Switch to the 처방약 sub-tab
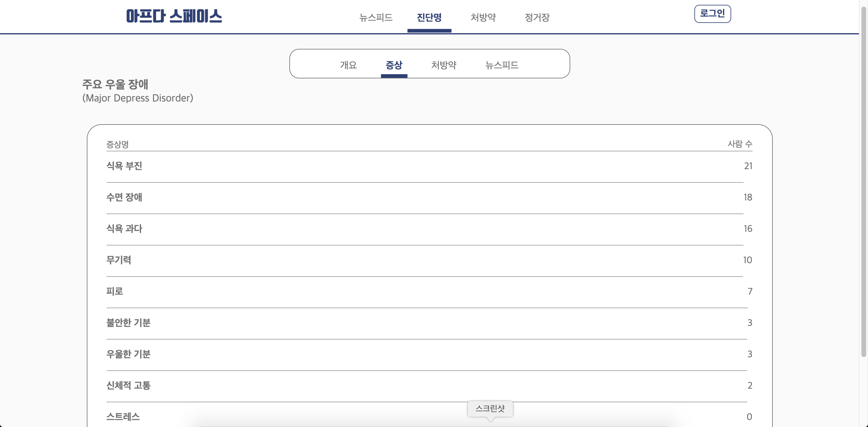Image resolution: width=868 pixels, height=427 pixels. point(443,65)
